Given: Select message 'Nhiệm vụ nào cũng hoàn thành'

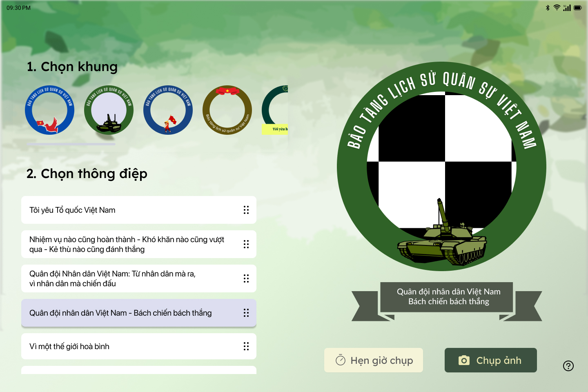Looking at the screenshot, I should 139,244.
